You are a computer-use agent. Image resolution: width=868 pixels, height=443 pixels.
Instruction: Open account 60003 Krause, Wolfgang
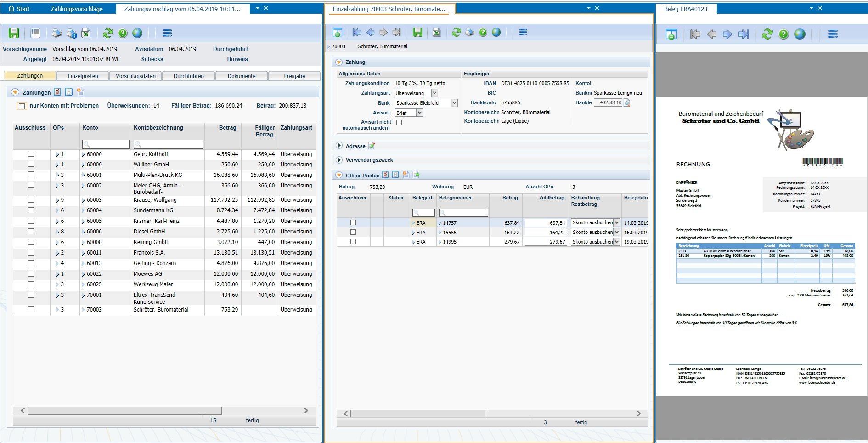(x=94, y=200)
